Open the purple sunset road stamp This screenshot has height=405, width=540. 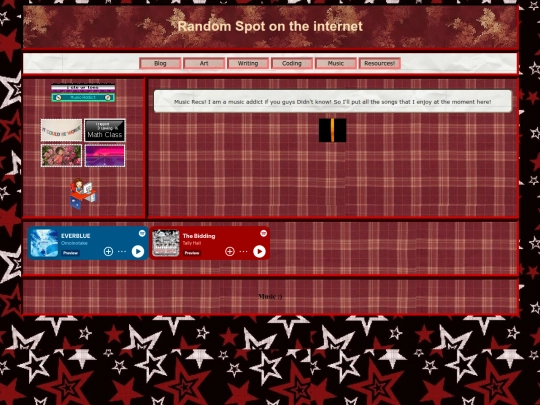point(105,155)
